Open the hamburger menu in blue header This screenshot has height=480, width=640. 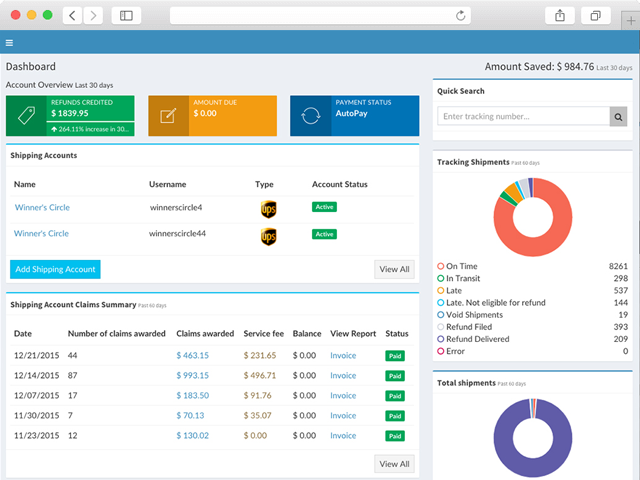point(9,42)
